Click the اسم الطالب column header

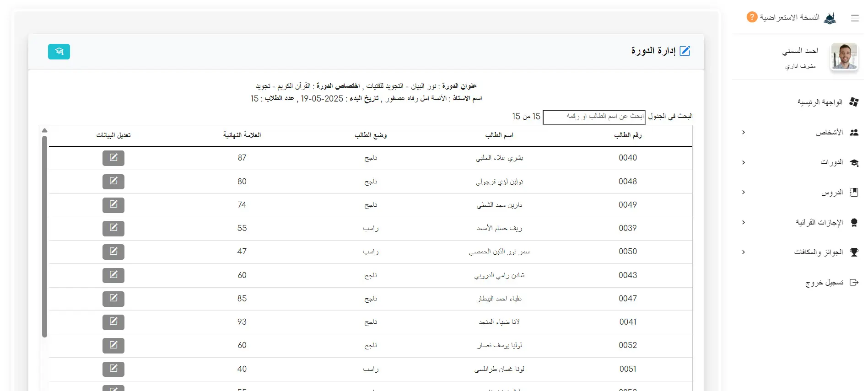pos(499,135)
